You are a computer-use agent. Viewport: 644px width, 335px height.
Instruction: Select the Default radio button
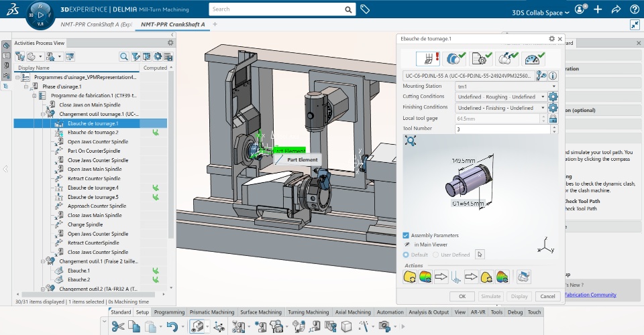click(406, 255)
